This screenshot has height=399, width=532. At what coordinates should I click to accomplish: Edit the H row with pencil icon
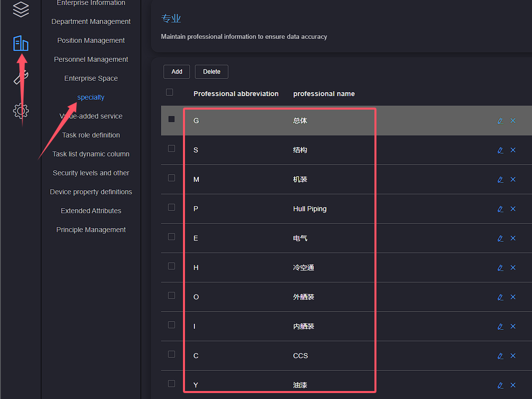501,268
